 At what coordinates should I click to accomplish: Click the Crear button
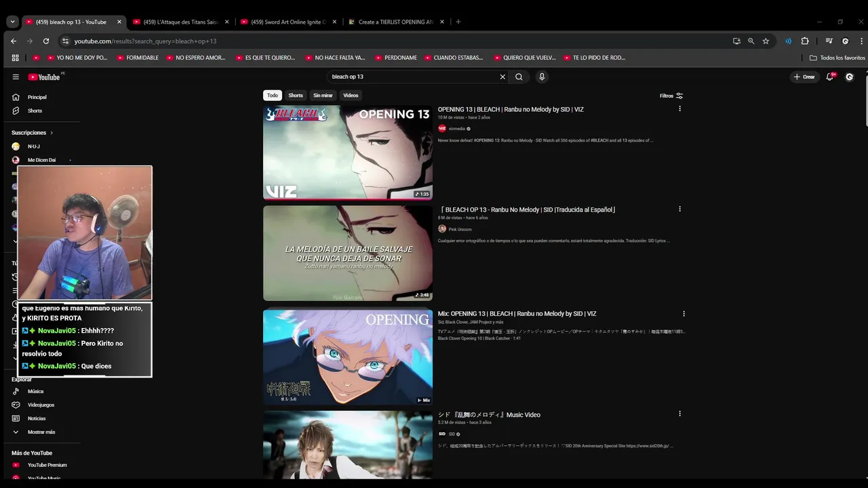804,77
